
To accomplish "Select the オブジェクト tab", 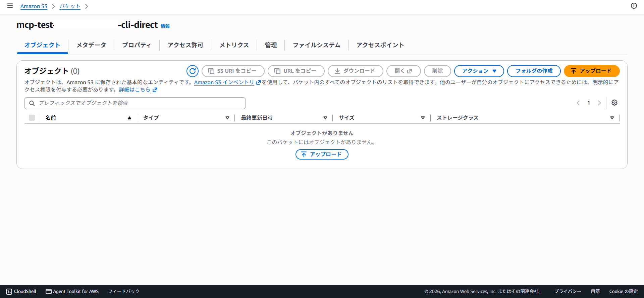I will pos(42,45).
